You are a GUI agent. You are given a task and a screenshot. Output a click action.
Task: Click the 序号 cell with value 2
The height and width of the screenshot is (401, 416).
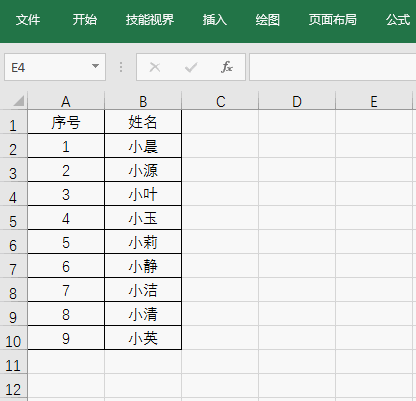pos(66,170)
